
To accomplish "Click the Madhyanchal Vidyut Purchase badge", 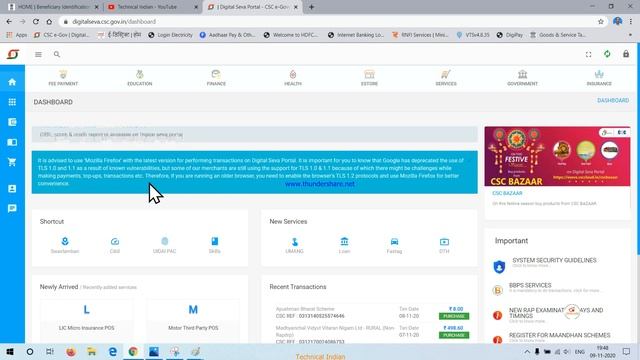I will [x=454, y=335].
